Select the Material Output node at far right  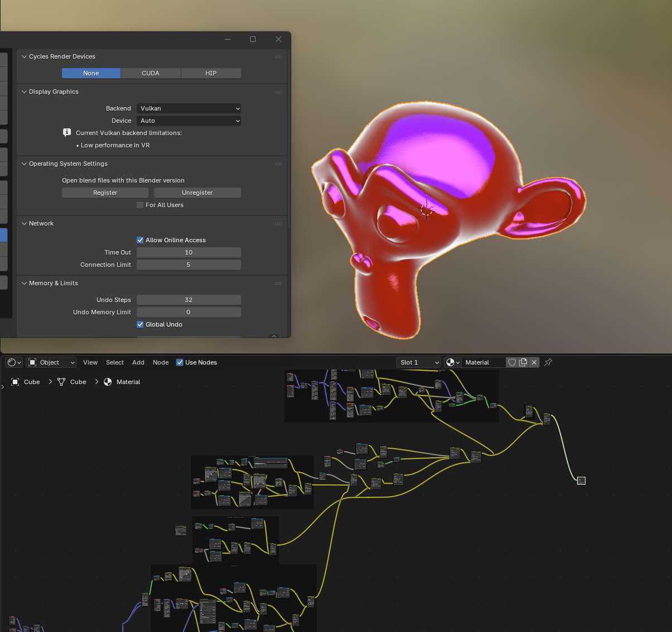coord(581,481)
